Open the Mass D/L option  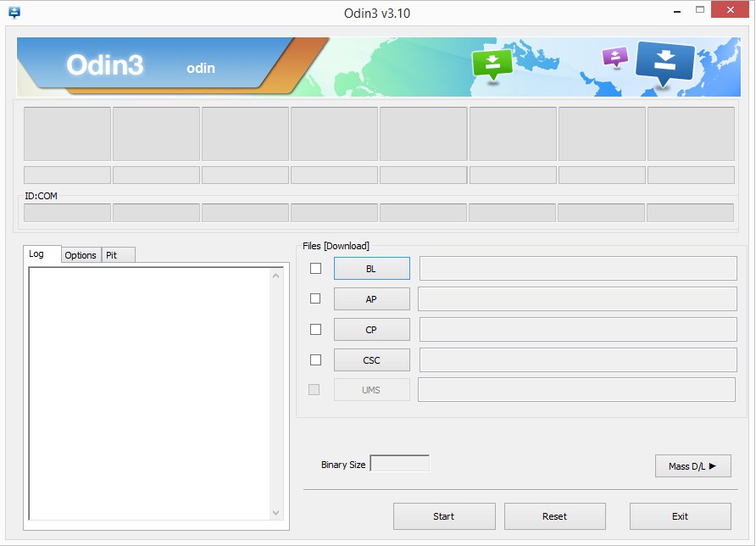(692, 466)
